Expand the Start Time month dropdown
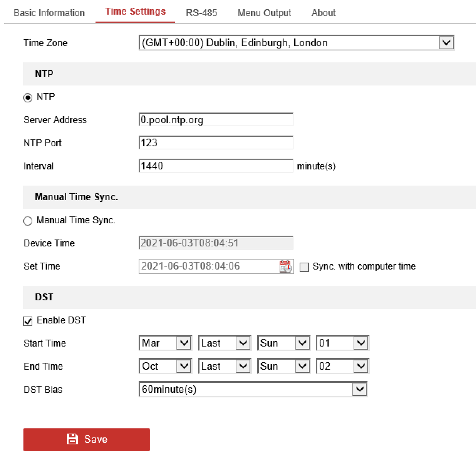 (x=165, y=343)
